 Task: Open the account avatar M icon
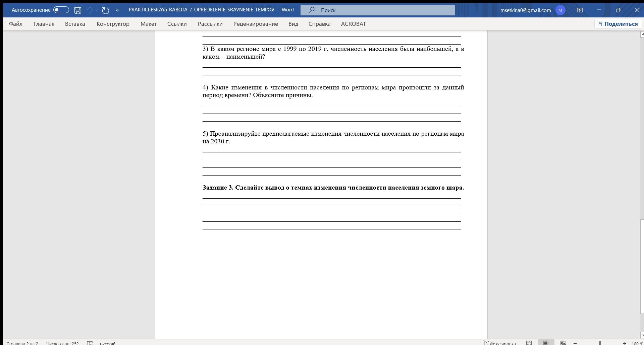click(560, 10)
